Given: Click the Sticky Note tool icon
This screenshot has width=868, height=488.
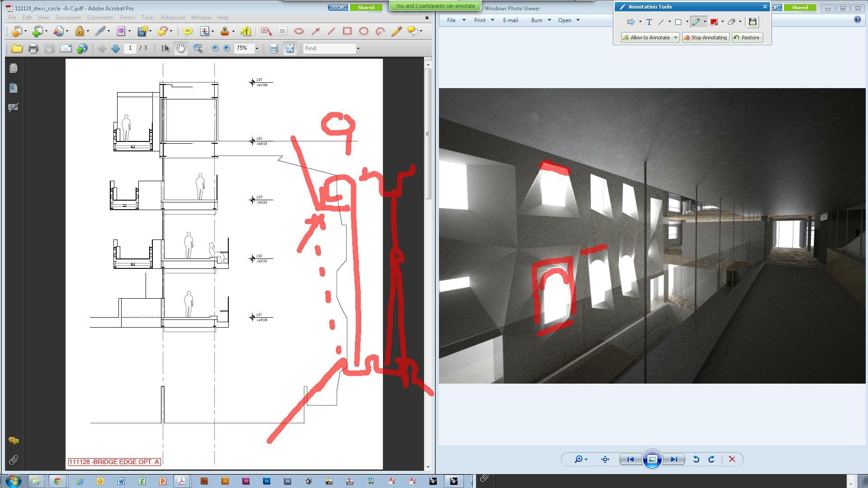Looking at the screenshot, I should click(x=188, y=31).
